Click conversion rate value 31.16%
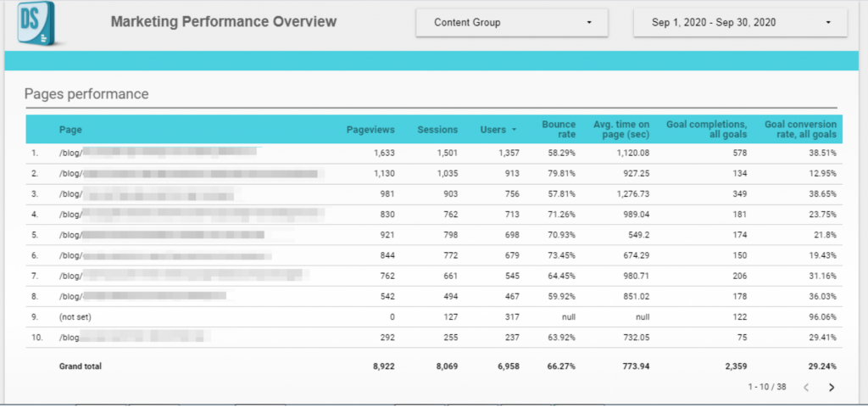Screen dimensions: 868x408 click(x=821, y=277)
